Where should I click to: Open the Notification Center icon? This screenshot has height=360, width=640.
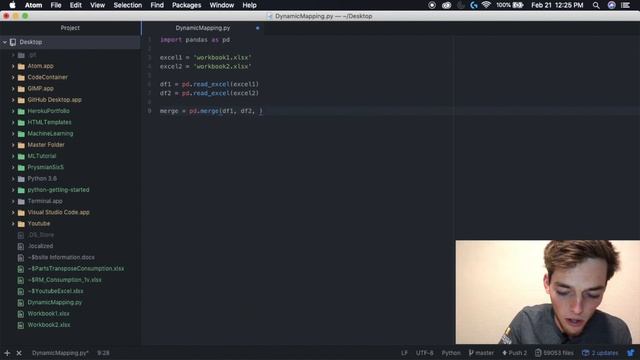[625, 5]
